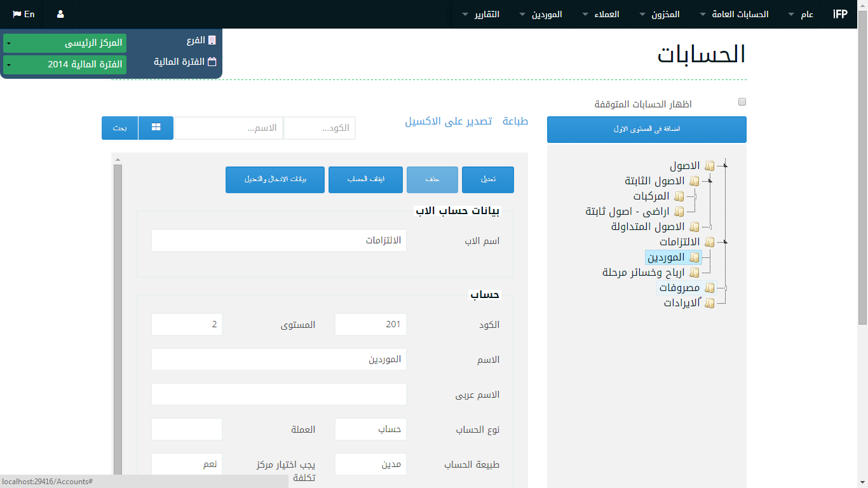Screen dimensions: 868x488
Task: Click بيانات الادخال والتحديل button
Action: click(275, 180)
